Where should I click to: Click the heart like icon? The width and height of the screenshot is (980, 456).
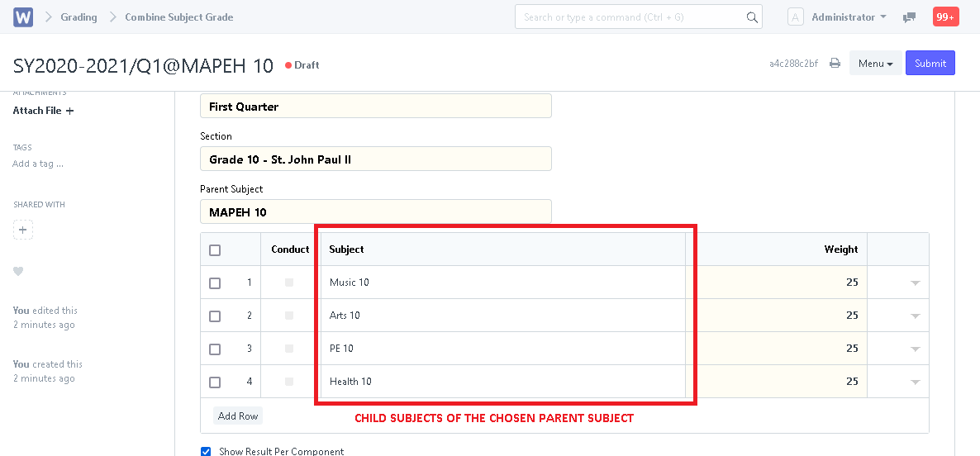click(18, 271)
